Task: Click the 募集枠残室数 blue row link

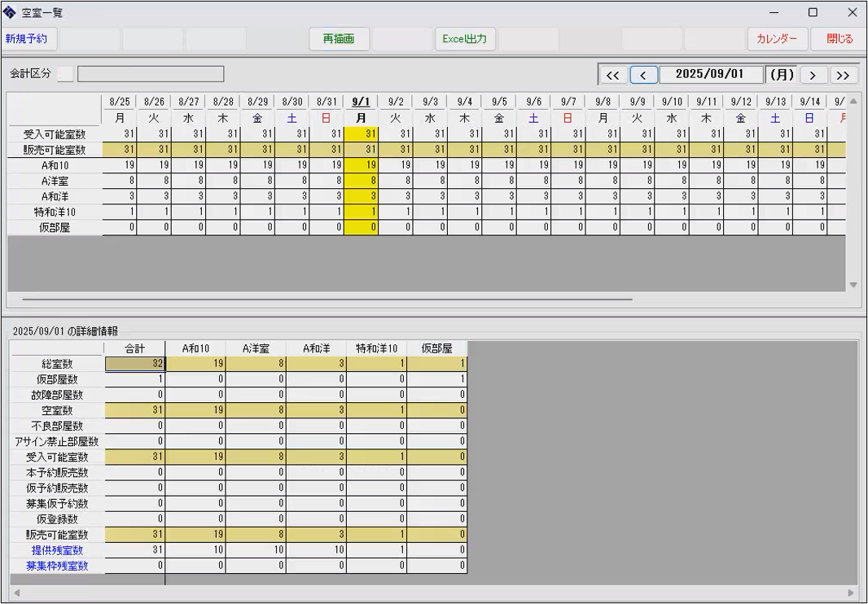Action: [x=57, y=567]
